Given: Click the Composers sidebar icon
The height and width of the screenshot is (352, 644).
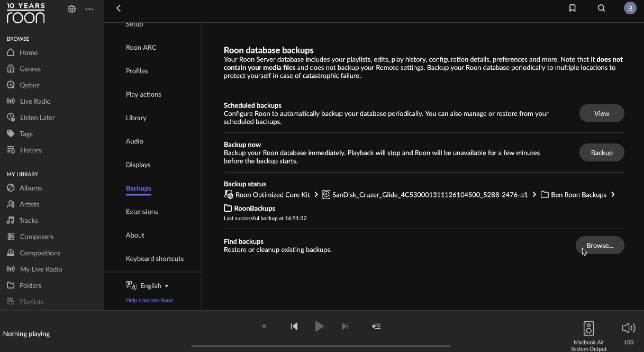Looking at the screenshot, I should point(11,237).
